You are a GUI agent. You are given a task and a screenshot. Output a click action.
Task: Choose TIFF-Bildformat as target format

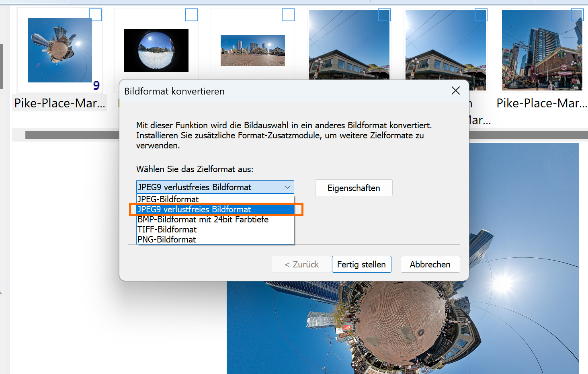tap(167, 230)
